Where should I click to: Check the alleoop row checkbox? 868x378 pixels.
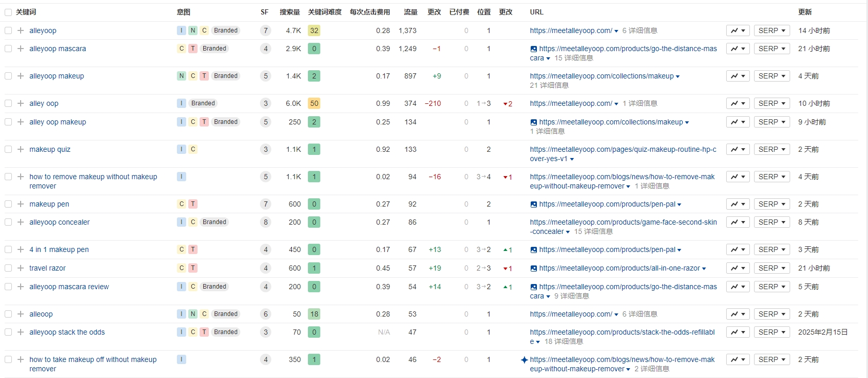8,314
